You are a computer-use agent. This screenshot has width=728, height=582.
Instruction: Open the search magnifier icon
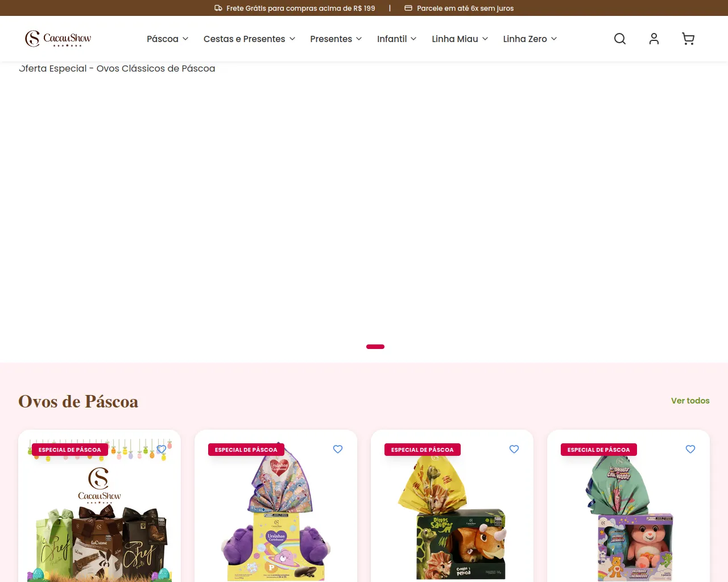620,39
